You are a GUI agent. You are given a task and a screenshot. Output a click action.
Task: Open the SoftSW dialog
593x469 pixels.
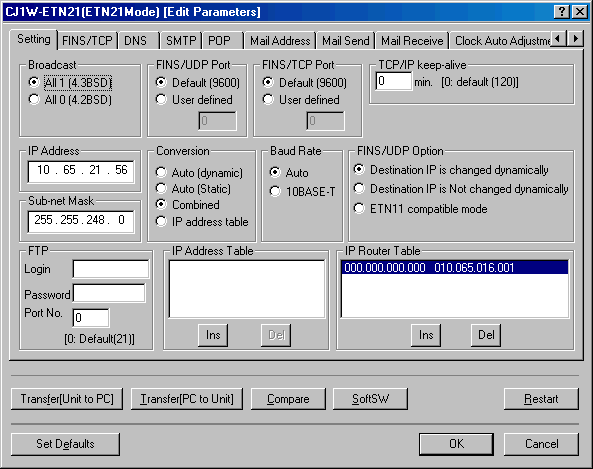[x=370, y=399]
